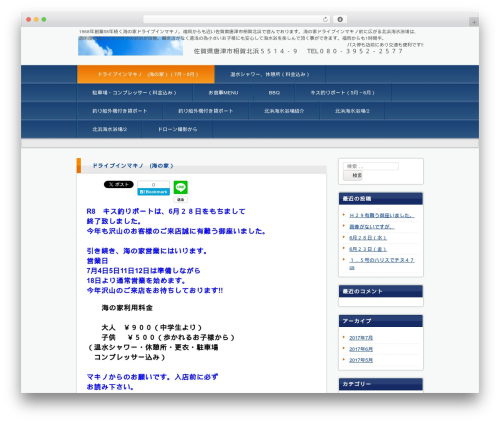The width and height of the screenshot is (500, 423).
Task: Click the round icon right of address bar
Action: coord(340,19)
